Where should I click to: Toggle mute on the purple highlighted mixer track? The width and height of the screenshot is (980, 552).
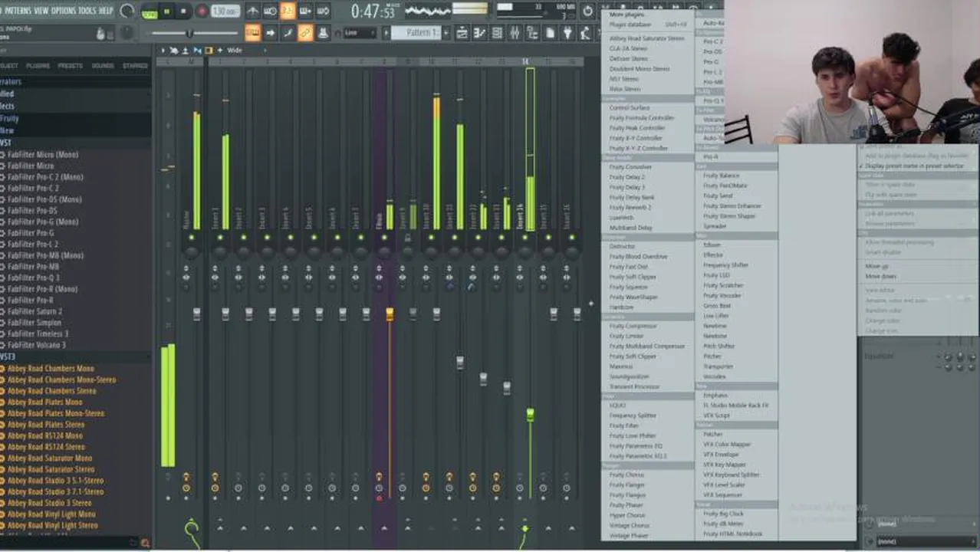click(385, 238)
